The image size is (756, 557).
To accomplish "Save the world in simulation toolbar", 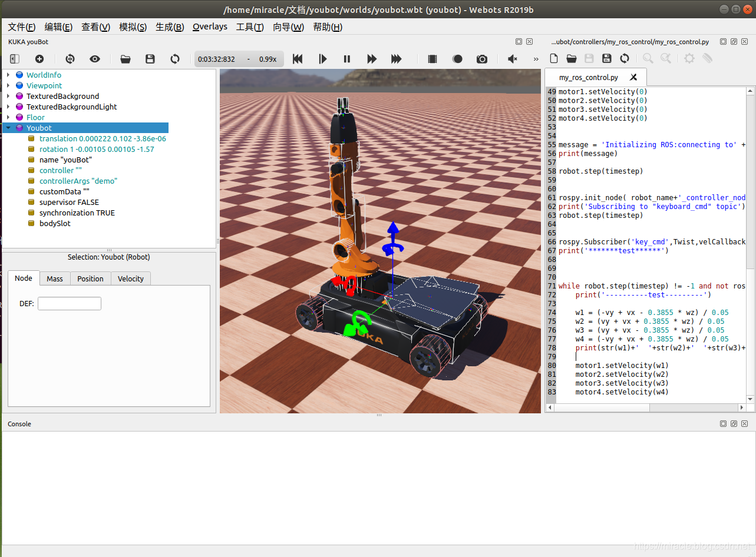I will coord(150,59).
